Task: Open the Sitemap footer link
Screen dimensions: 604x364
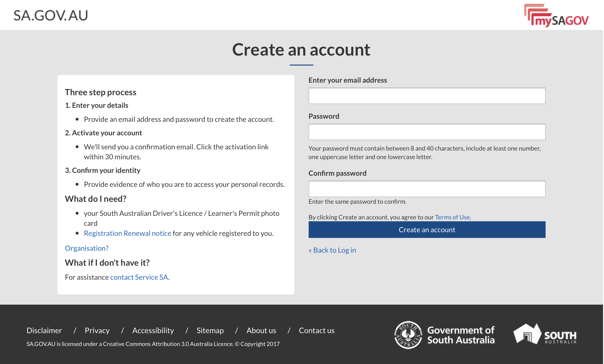Action: (x=210, y=331)
